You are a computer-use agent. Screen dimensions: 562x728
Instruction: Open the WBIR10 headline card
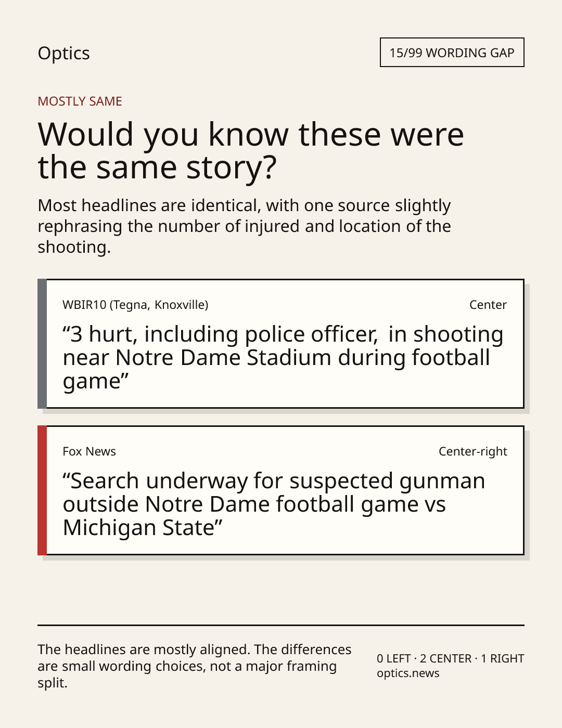(x=280, y=344)
